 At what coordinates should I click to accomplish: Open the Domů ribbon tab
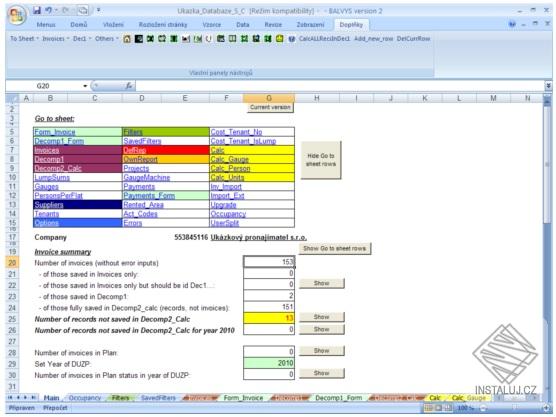click(x=79, y=24)
